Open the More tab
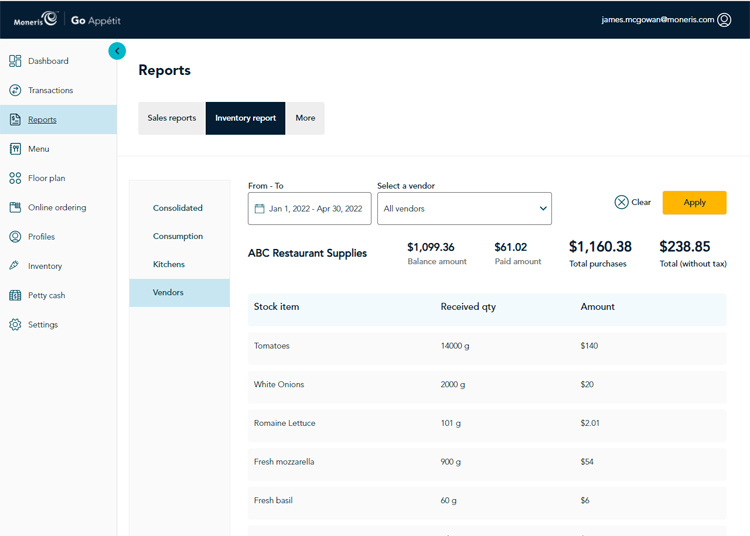This screenshot has height=536, width=750. (x=305, y=118)
